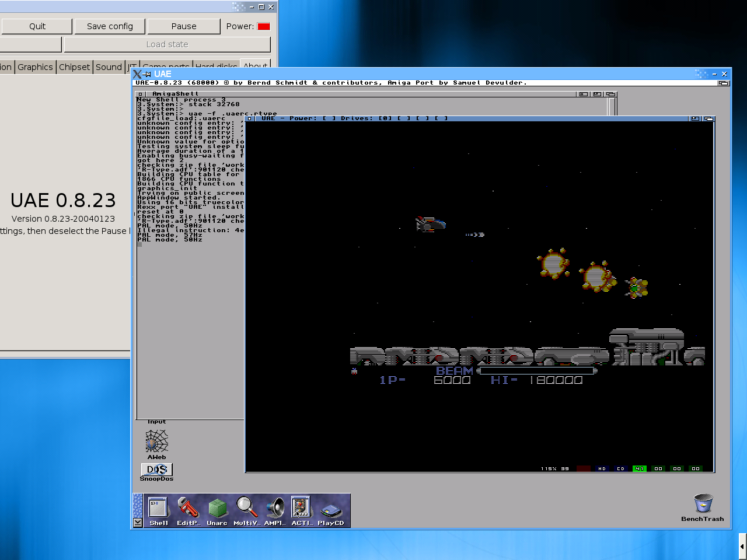Click the HD status indicator
This screenshot has height=560, width=747.
pos(602,468)
